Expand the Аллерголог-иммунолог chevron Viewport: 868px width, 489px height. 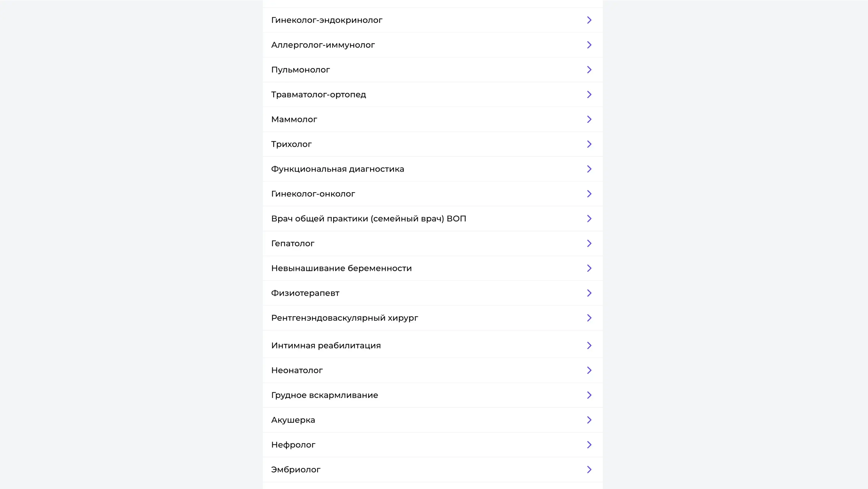point(589,45)
